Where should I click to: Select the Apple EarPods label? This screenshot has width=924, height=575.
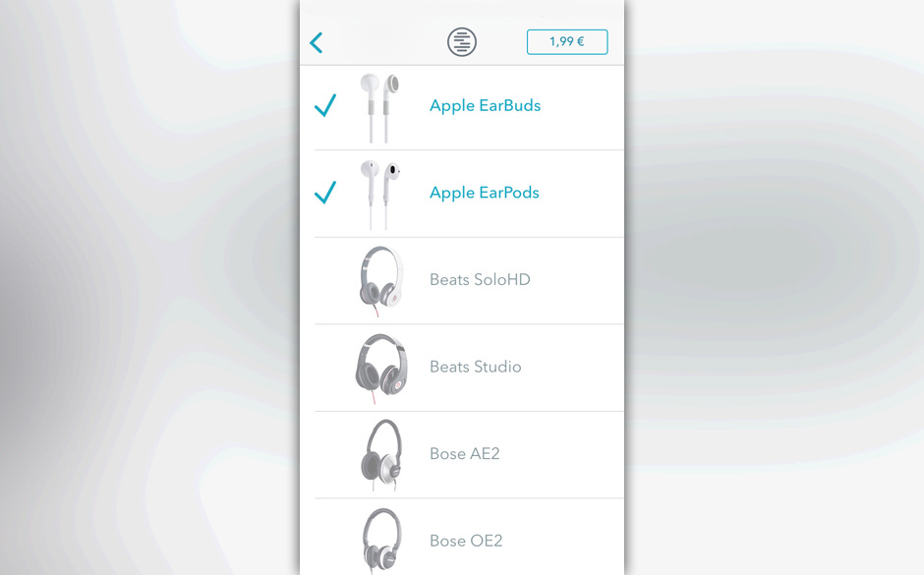click(x=485, y=194)
